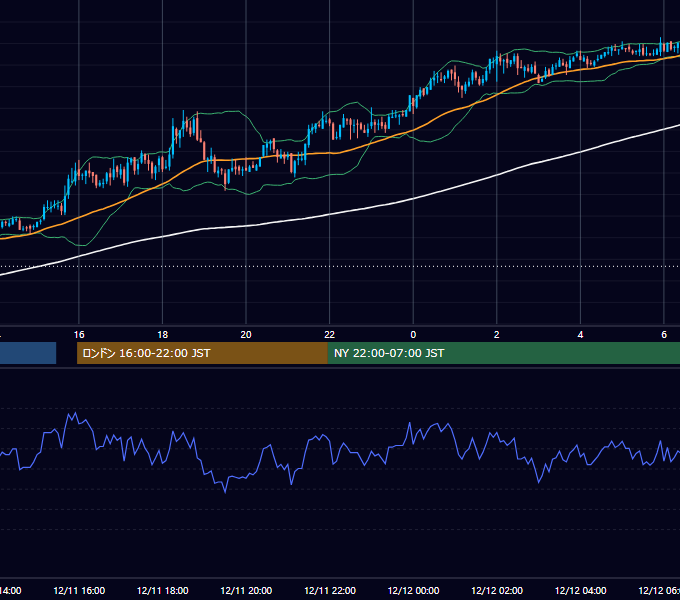Click the blue session bar before London
Viewport: 680px width, 600px height.
pos(28,353)
